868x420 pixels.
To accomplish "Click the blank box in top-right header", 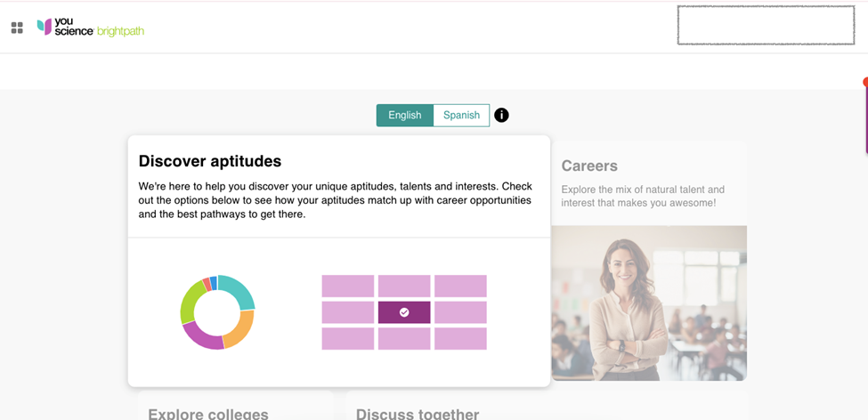I will (x=766, y=25).
